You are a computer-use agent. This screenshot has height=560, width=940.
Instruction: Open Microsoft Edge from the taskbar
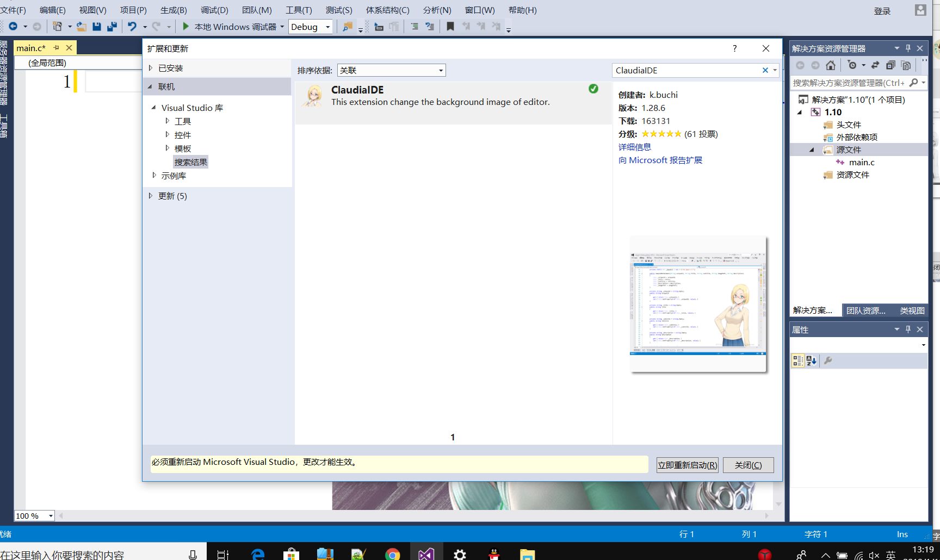click(x=258, y=554)
